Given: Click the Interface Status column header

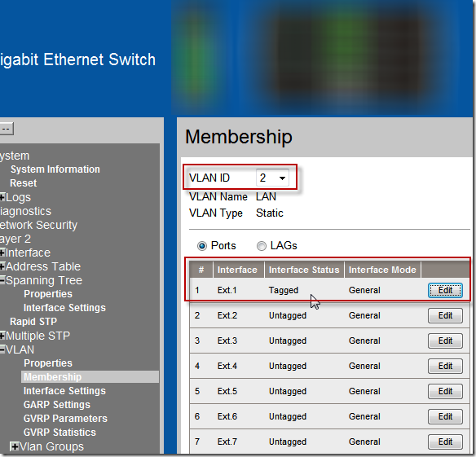Looking at the screenshot, I should [304, 270].
